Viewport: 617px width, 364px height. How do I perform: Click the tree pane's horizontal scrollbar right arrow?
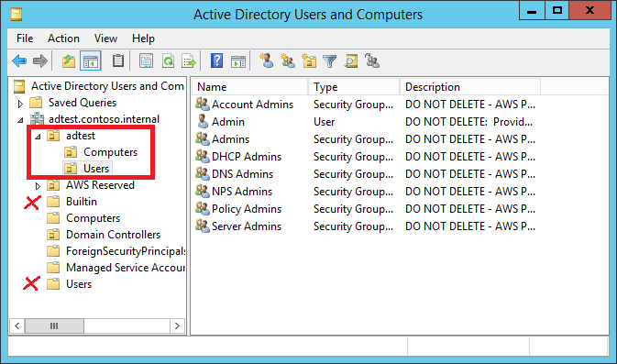[x=177, y=325]
